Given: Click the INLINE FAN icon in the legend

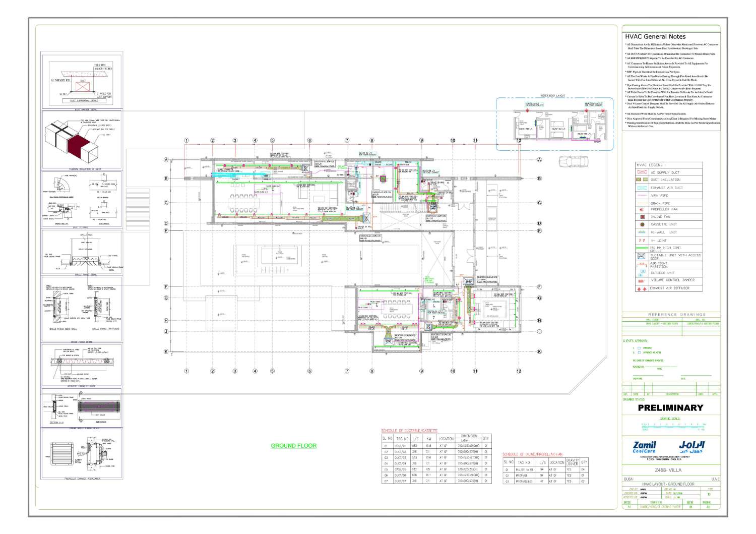Looking at the screenshot, I should click(x=641, y=216).
